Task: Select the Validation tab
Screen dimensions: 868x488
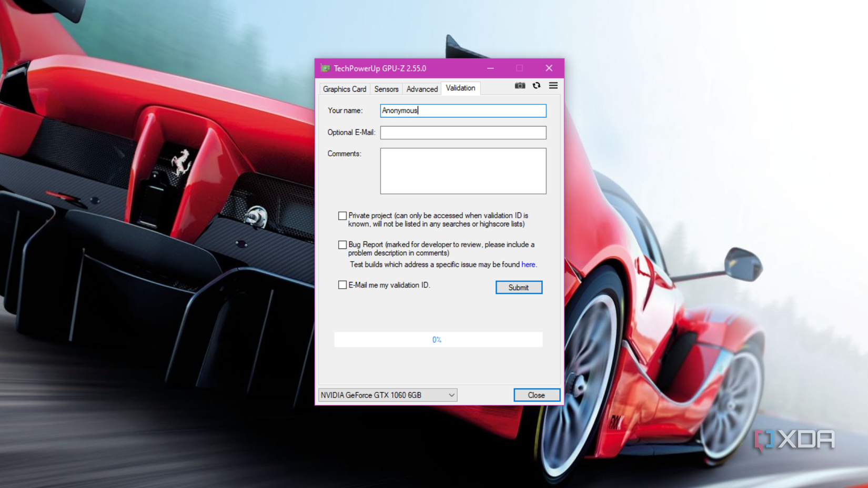Action: point(460,88)
